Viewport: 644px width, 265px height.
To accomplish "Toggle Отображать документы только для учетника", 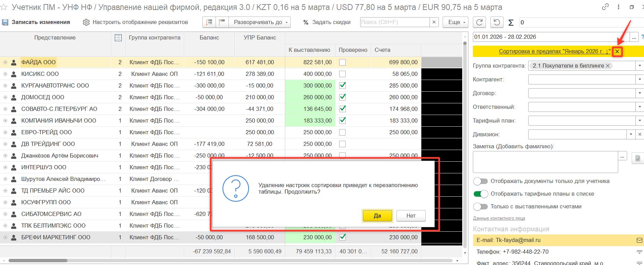I will pyautogui.click(x=480, y=181).
